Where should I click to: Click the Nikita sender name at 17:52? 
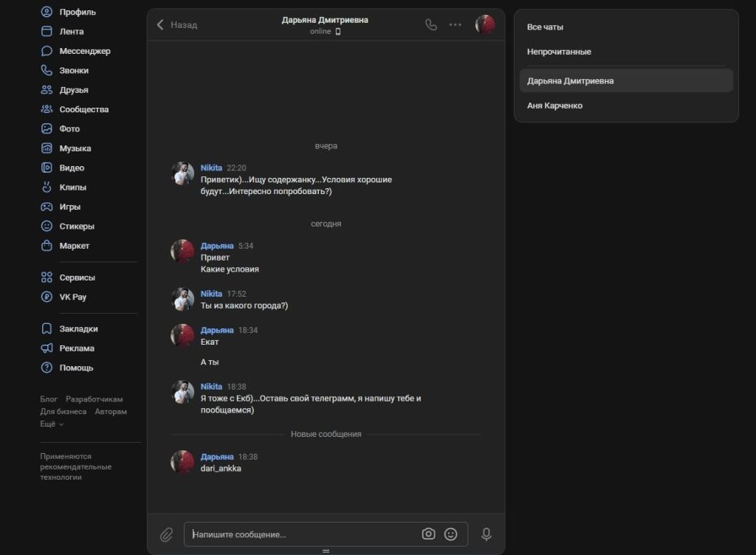tap(211, 294)
